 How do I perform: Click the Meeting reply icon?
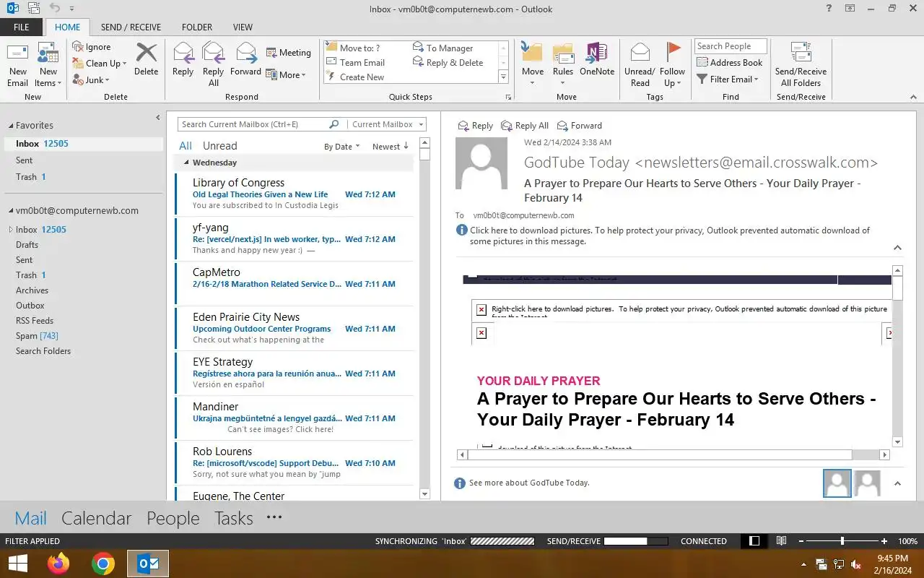[271, 53]
